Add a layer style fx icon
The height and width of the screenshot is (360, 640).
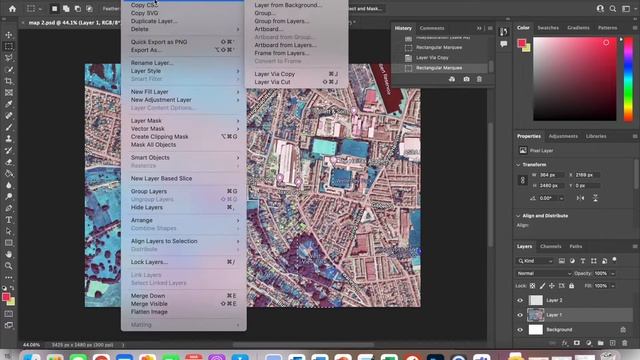tap(564, 343)
